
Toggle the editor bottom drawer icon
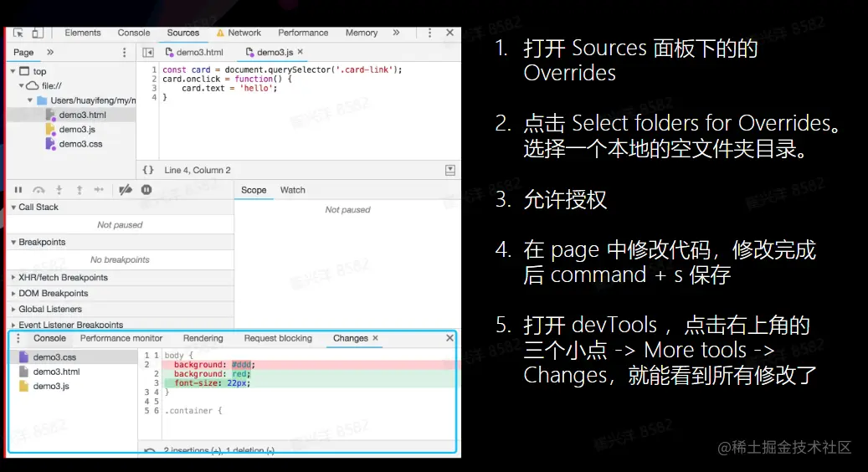(450, 170)
